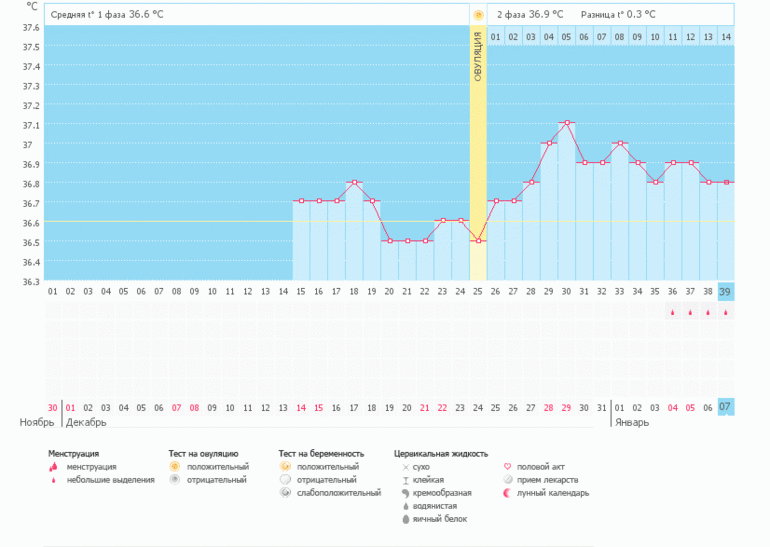Click the 'Тест на овуляцию' legend heading
This screenshot has width=770, height=547.
coord(203,454)
